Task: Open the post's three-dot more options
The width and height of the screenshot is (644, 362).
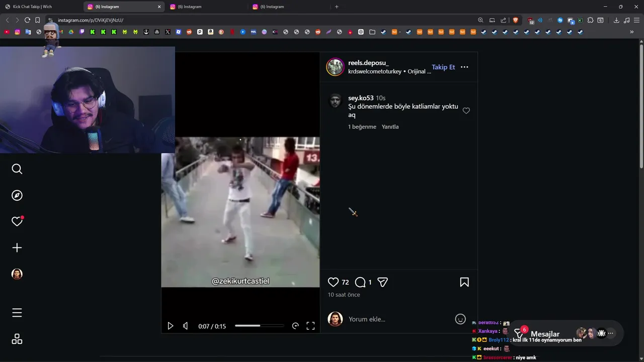Action: 464,67
